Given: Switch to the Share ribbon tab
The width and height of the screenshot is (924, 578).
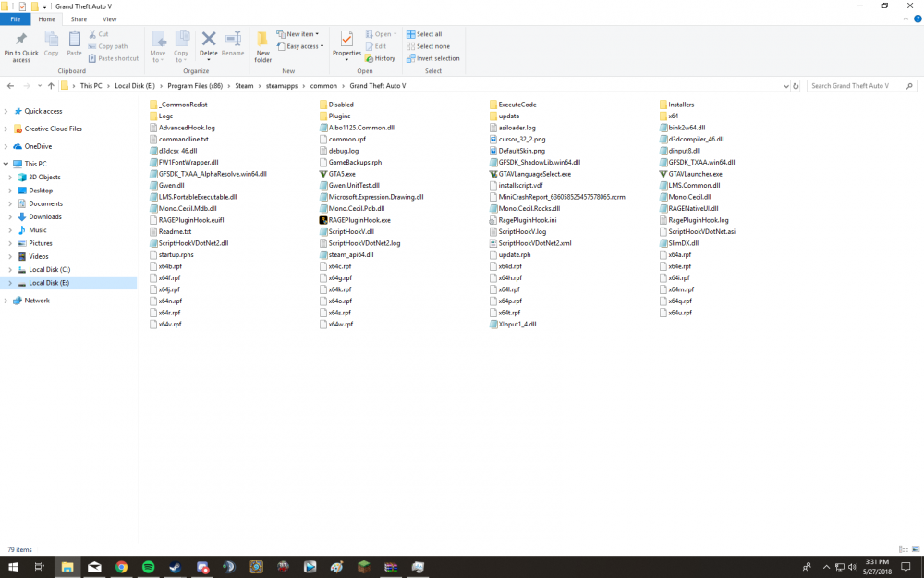Looking at the screenshot, I should point(79,19).
